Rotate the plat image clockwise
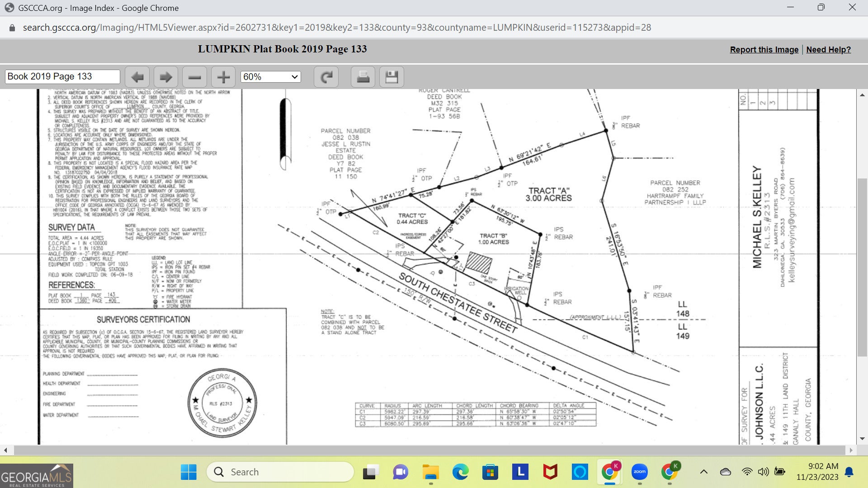This screenshot has height=488, width=868. 326,77
